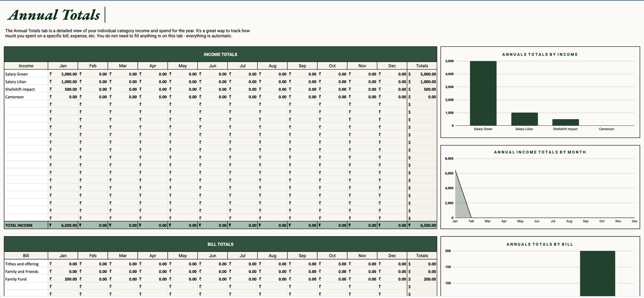The height and width of the screenshot is (298, 644).
Task: Select the TOTAL INCOME row label
Action: coord(19,225)
